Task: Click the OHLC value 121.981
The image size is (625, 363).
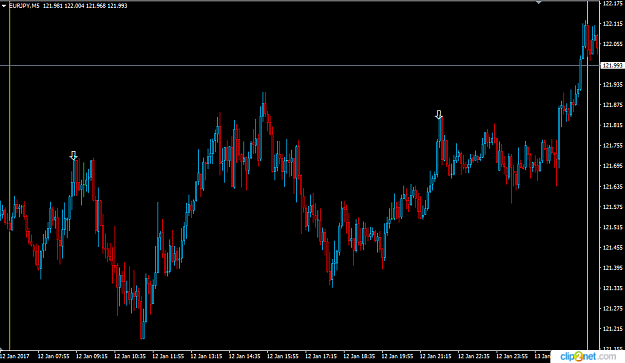Action: [52, 6]
